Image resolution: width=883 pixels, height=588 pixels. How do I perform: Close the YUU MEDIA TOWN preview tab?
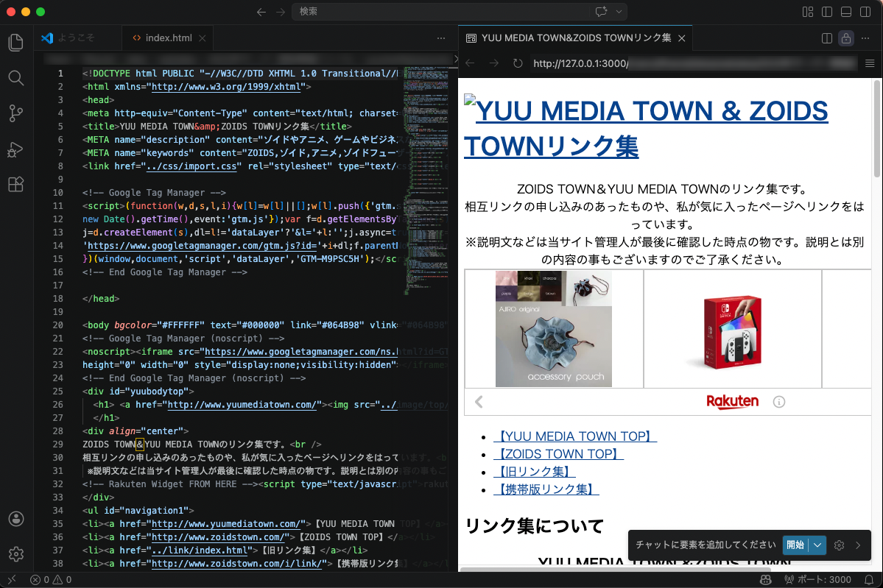[681, 38]
